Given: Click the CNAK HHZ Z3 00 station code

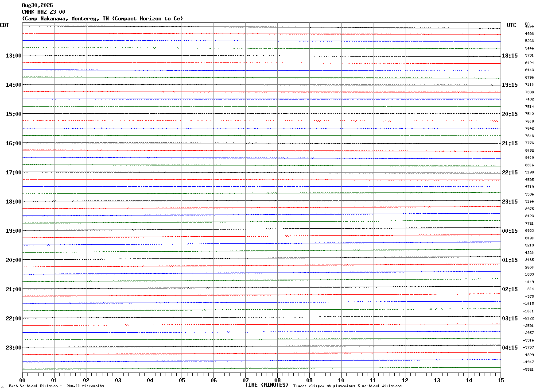Looking at the screenshot, I should tap(43, 12).
